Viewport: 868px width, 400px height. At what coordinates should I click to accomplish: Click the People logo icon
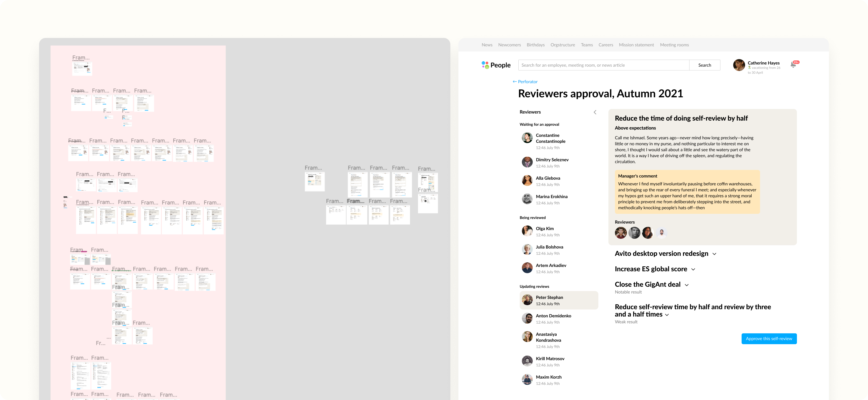[485, 65]
